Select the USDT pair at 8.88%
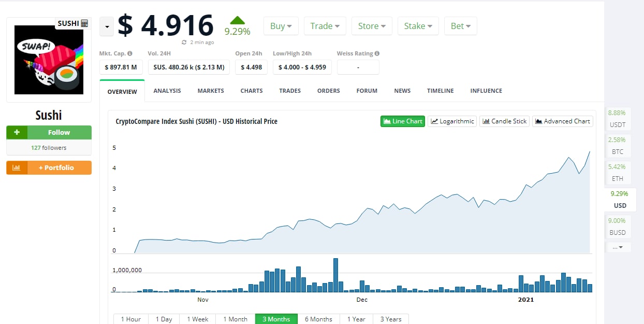The image size is (644, 324). tap(618, 118)
